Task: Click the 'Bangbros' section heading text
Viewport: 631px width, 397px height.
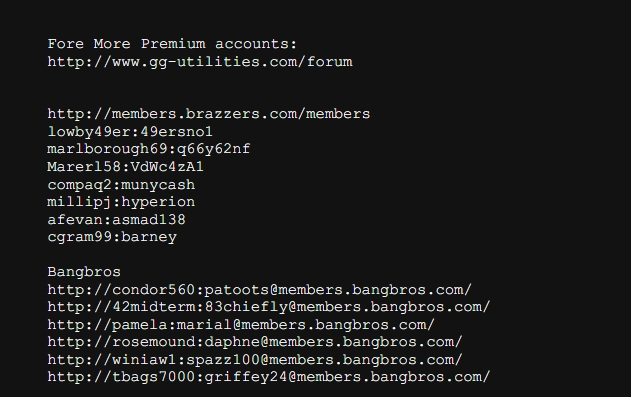Action: [84, 272]
